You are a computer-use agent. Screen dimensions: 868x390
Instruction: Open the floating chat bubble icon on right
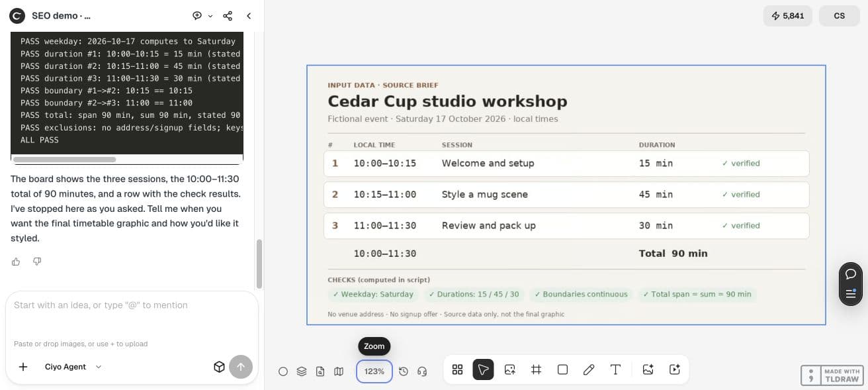coord(851,273)
